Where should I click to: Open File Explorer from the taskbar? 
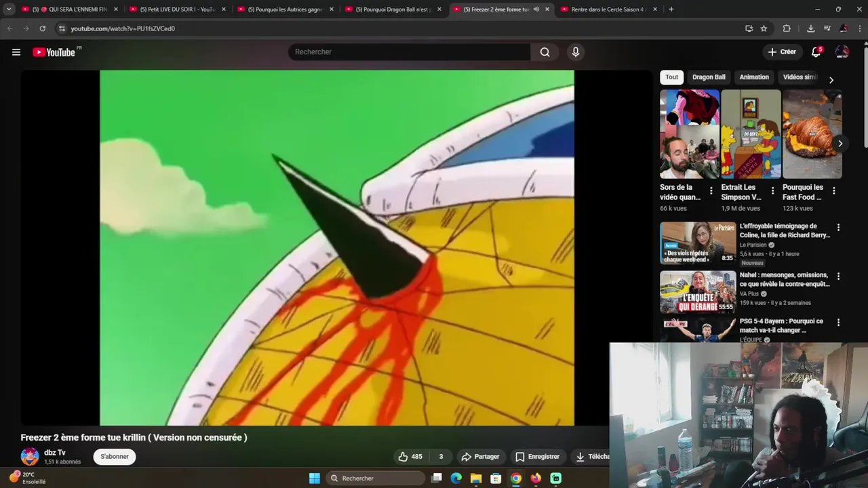pos(476,479)
